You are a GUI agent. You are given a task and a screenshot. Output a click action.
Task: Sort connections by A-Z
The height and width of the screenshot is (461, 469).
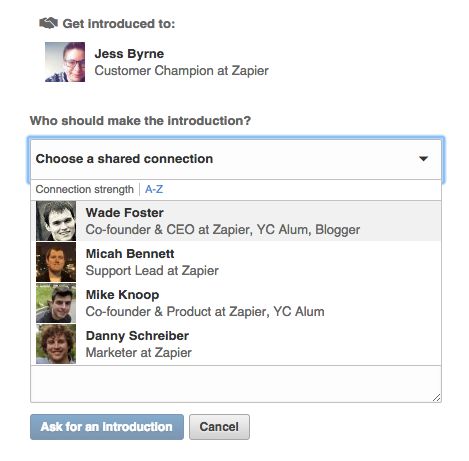tap(154, 189)
